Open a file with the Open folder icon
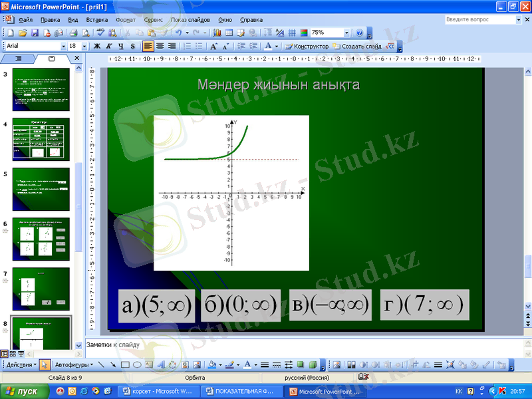Viewport: 532px width, 399px height. coord(23,33)
